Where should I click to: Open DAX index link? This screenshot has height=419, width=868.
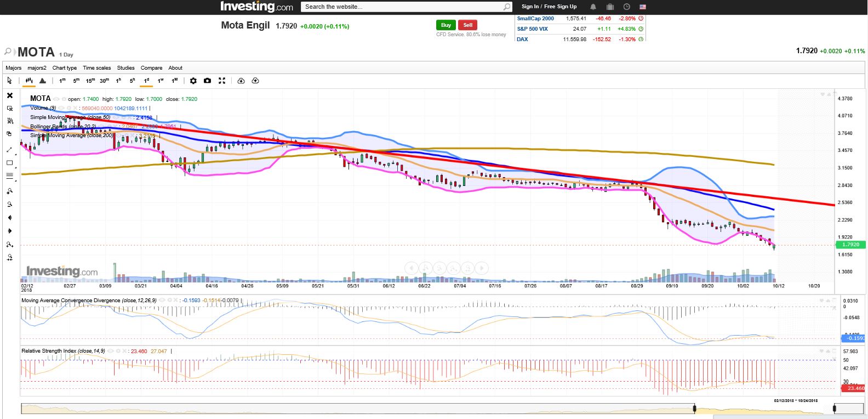(522, 39)
